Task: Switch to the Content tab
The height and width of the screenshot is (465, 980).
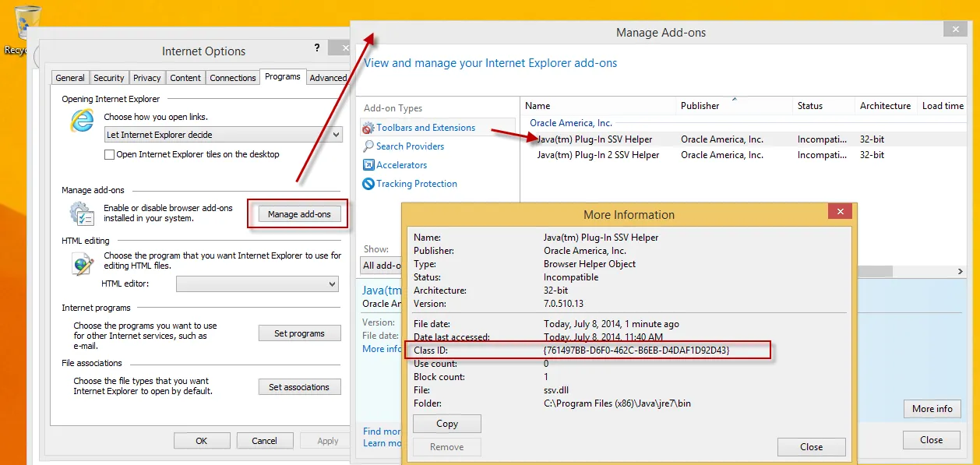Action: click(x=185, y=78)
